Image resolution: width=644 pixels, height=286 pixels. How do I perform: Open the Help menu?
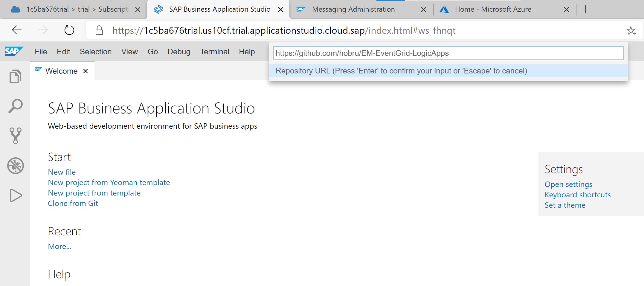(247, 52)
